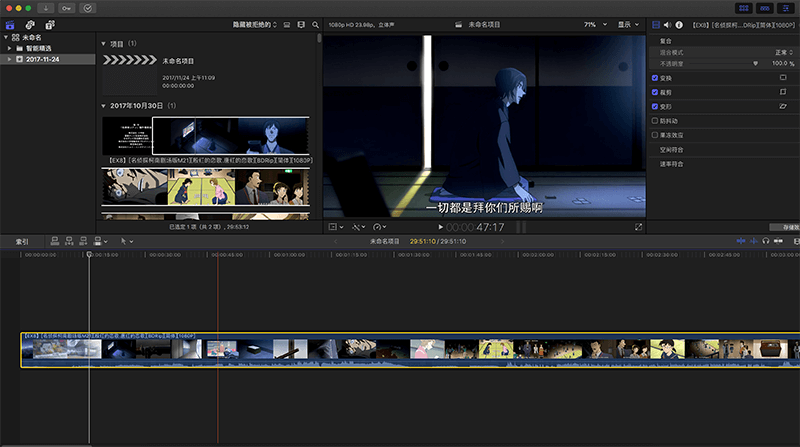Toggle timeline video skimming icon

(741, 241)
